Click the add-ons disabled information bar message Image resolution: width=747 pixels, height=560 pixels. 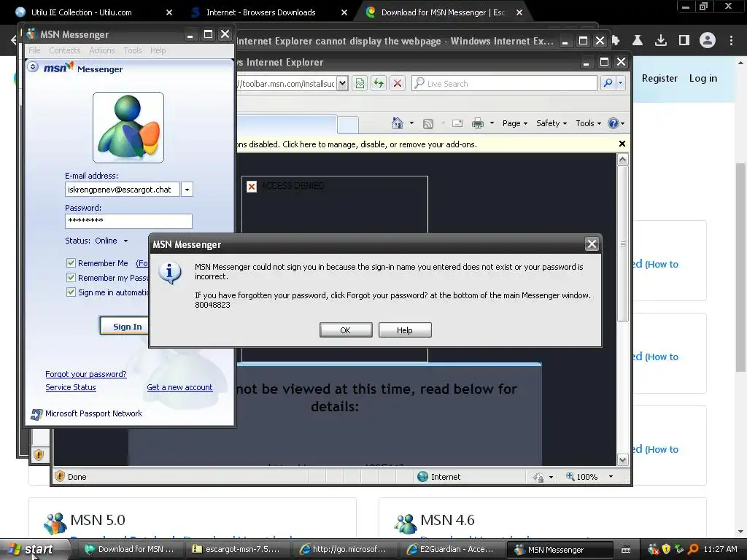pos(357,144)
